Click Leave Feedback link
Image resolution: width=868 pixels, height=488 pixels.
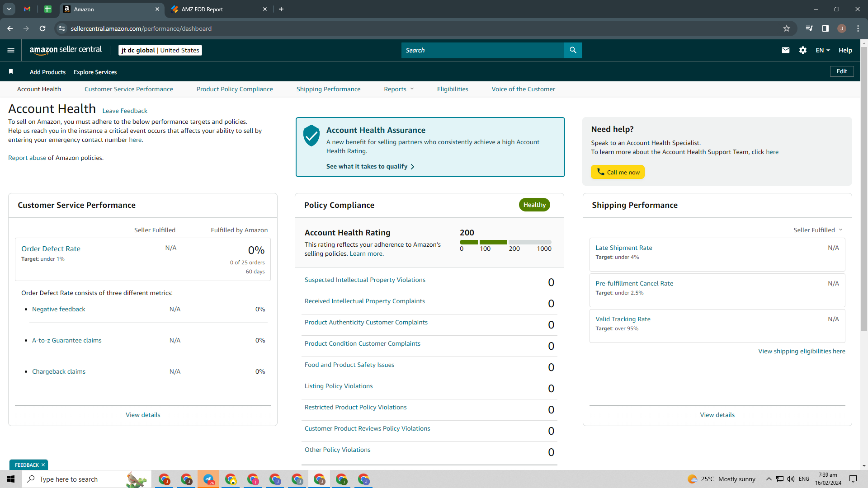(x=125, y=111)
